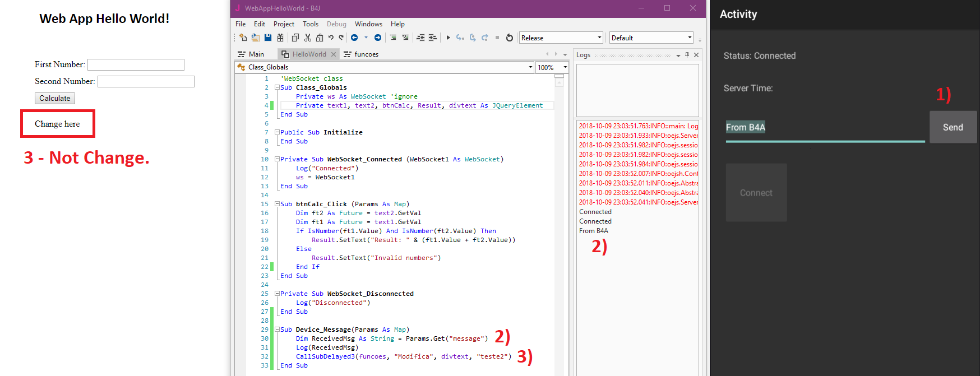The height and width of the screenshot is (376, 980).
Task: Click the Step Over debug icon
Action: (473, 38)
